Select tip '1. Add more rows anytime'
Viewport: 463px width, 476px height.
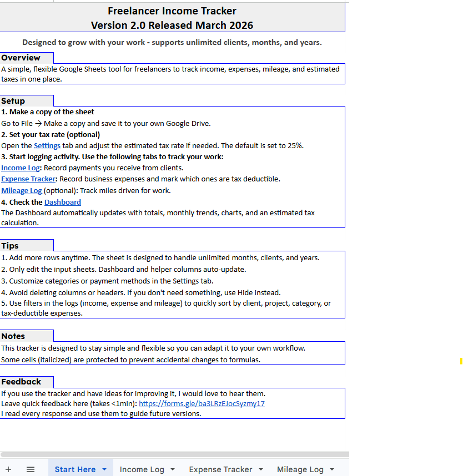[172, 258]
